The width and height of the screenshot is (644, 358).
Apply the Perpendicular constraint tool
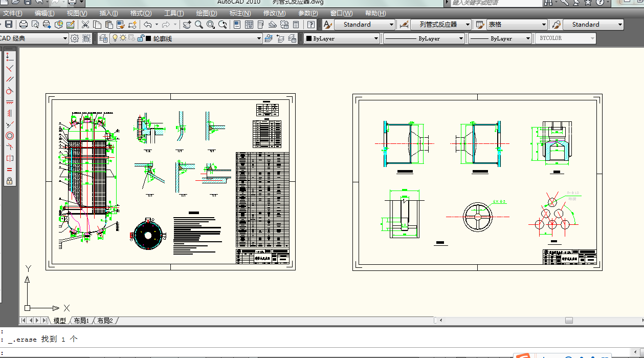[9, 68]
